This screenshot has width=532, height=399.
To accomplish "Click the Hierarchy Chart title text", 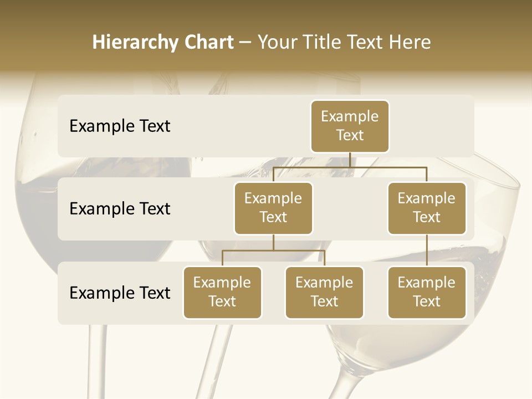I will 163,42.
